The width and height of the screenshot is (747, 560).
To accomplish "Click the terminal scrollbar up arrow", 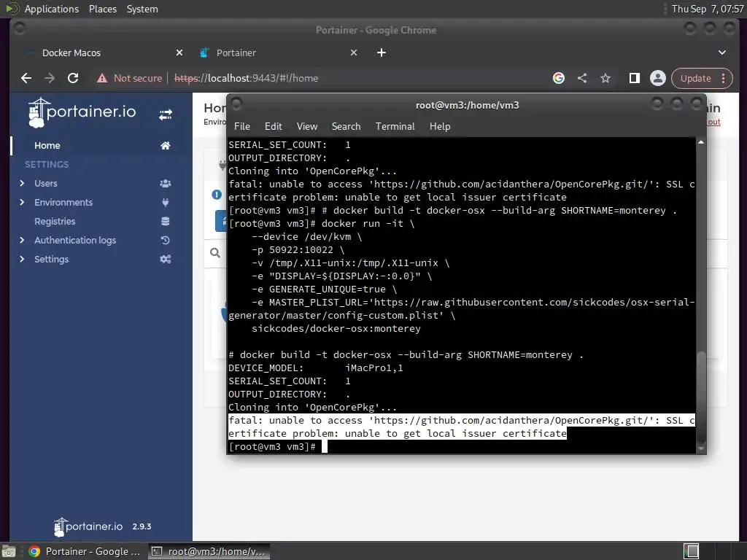I will (x=701, y=142).
